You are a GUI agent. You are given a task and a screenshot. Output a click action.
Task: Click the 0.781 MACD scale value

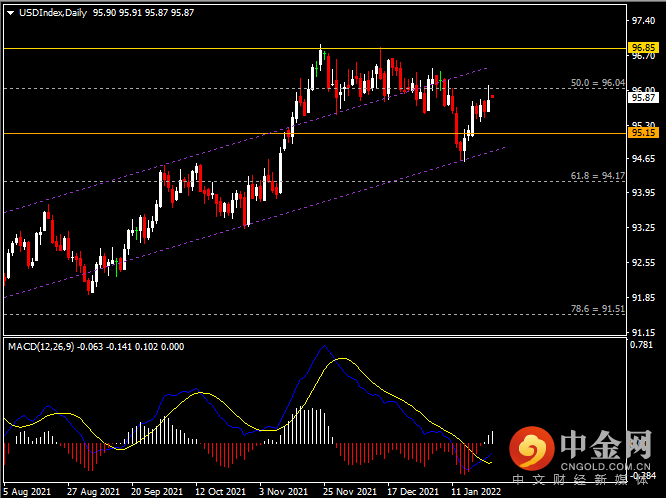click(x=641, y=345)
